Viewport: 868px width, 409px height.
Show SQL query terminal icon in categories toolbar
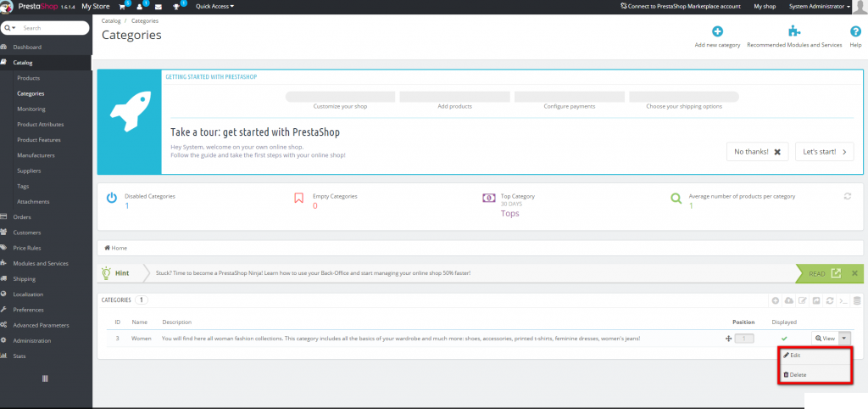tap(843, 301)
